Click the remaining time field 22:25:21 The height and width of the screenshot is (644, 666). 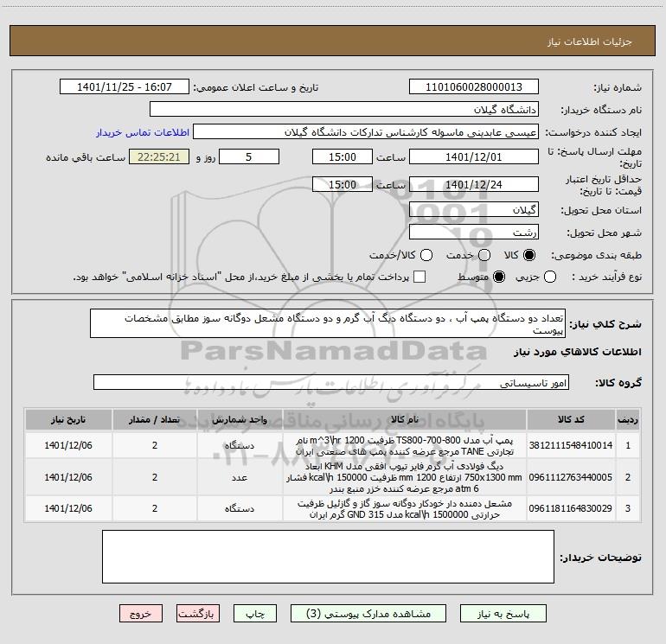pyautogui.click(x=159, y=156)
